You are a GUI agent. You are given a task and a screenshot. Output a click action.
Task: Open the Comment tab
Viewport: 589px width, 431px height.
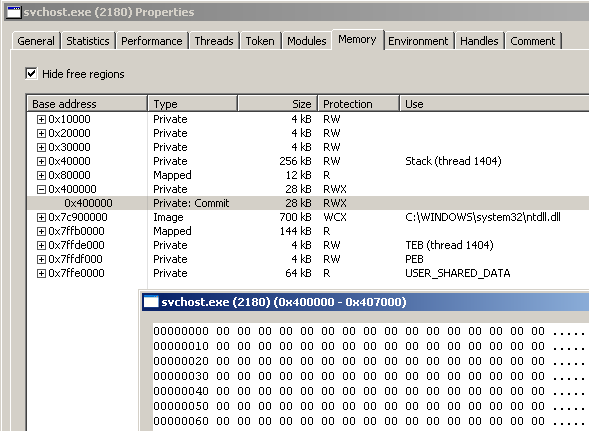pos(533,41)
